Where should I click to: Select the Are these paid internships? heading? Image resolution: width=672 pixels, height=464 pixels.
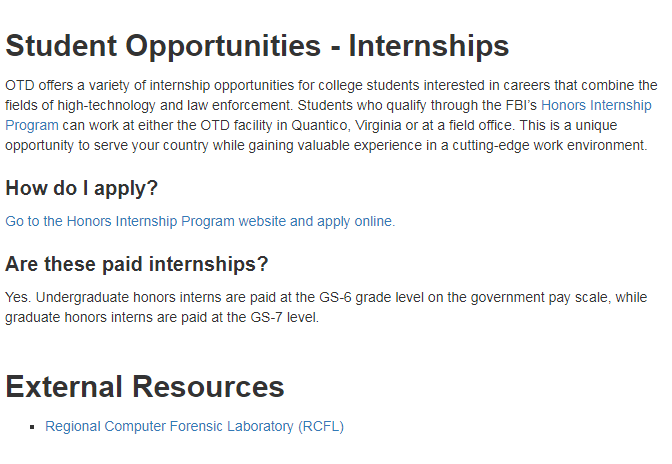pyautogui.click(x=137, y=264)
